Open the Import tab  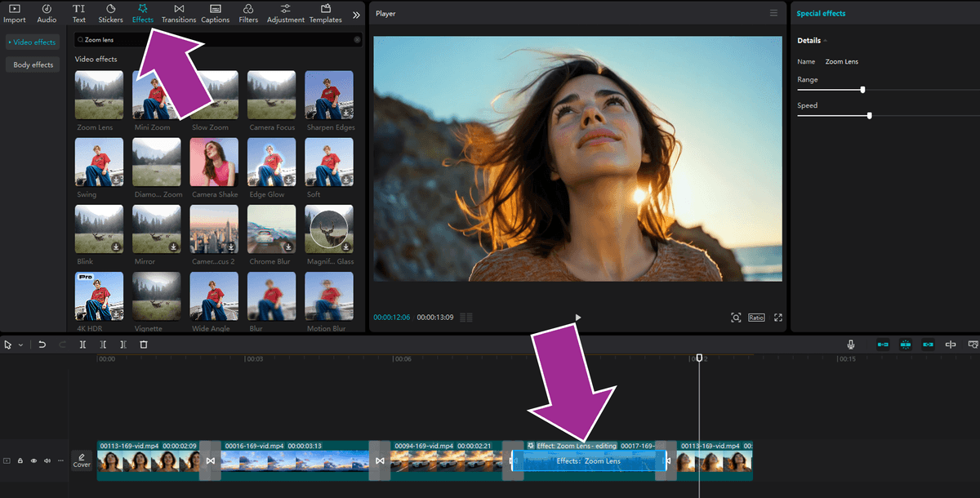[15, 13]
